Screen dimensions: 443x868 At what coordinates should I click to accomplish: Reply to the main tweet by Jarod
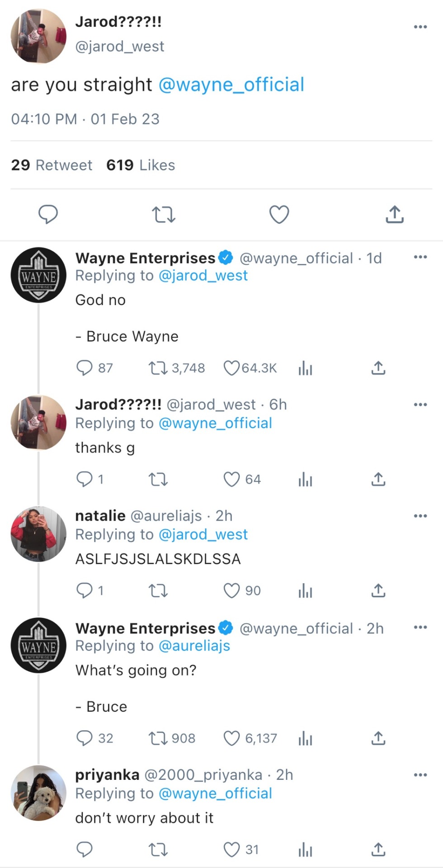[48, 214]
